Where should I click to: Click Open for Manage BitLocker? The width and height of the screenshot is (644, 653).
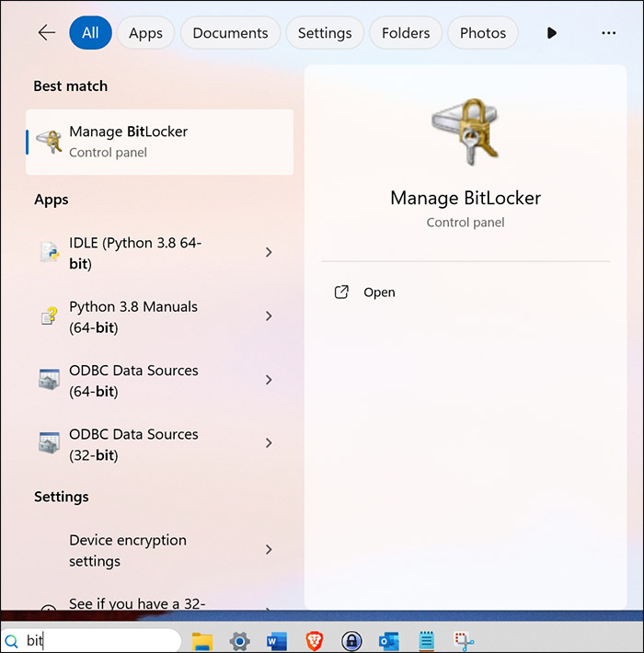(378, 292)
